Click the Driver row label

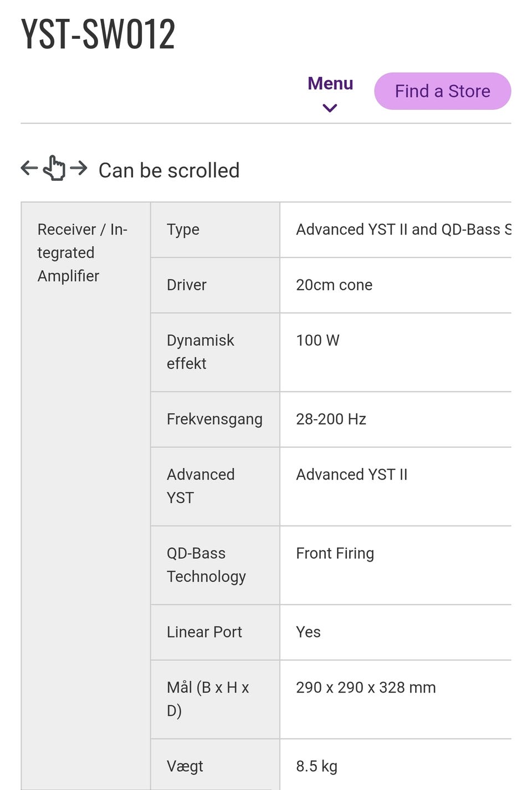(186, 285)
